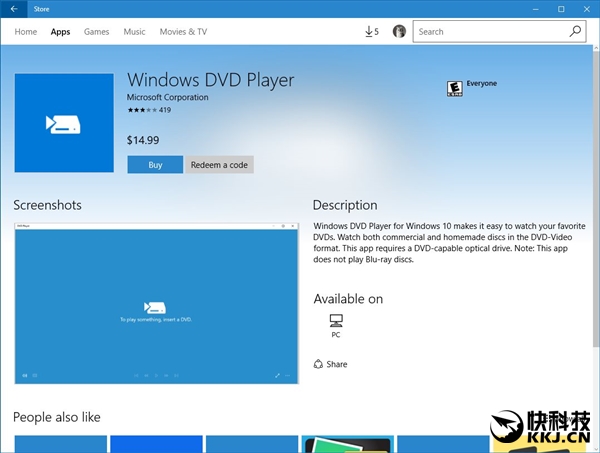Go to the Home tab
This screenshot has width=600, height=453.
pos(26,32)
